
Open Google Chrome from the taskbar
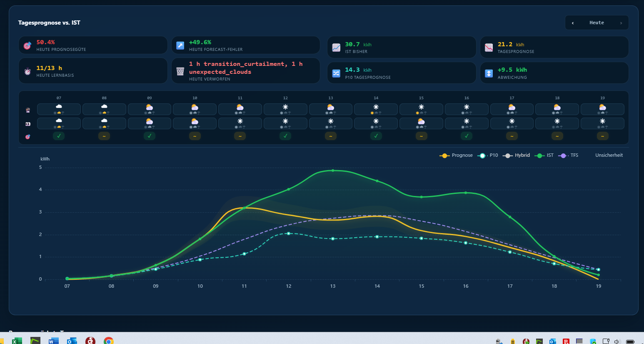(109, 341)
